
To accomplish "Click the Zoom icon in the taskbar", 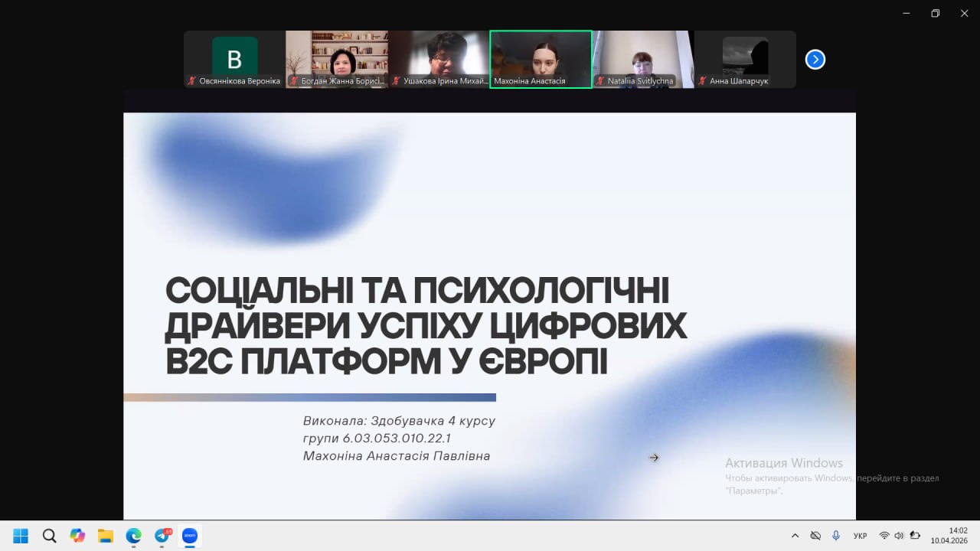I will [190, 536].
